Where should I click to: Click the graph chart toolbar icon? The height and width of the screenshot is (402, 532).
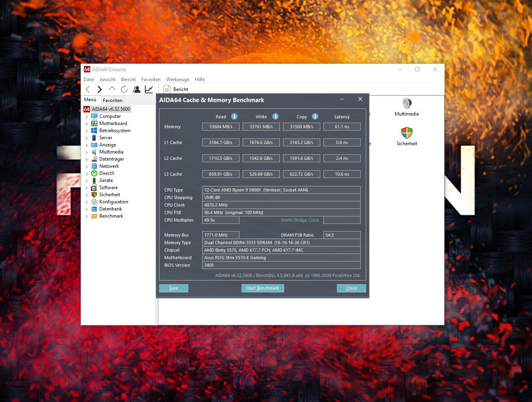point(149,89)
